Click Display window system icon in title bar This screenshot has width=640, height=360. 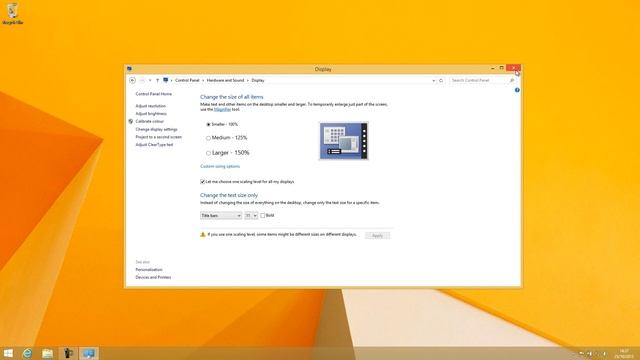point(129,69)
